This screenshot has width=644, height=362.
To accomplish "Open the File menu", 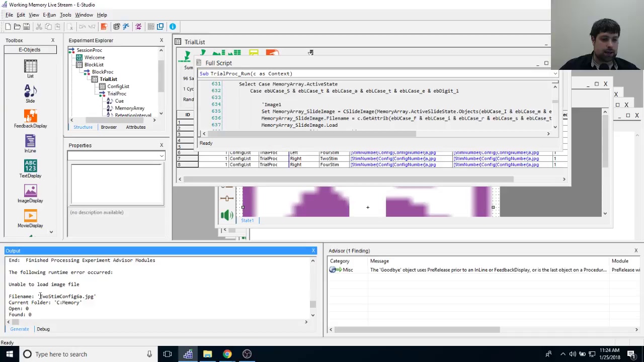I will click(9, 15).
